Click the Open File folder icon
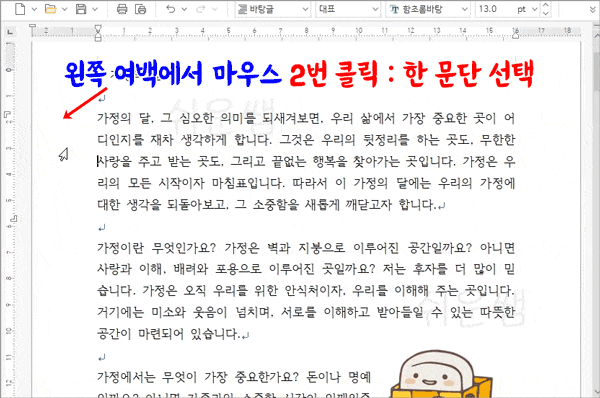 (51, 9)
